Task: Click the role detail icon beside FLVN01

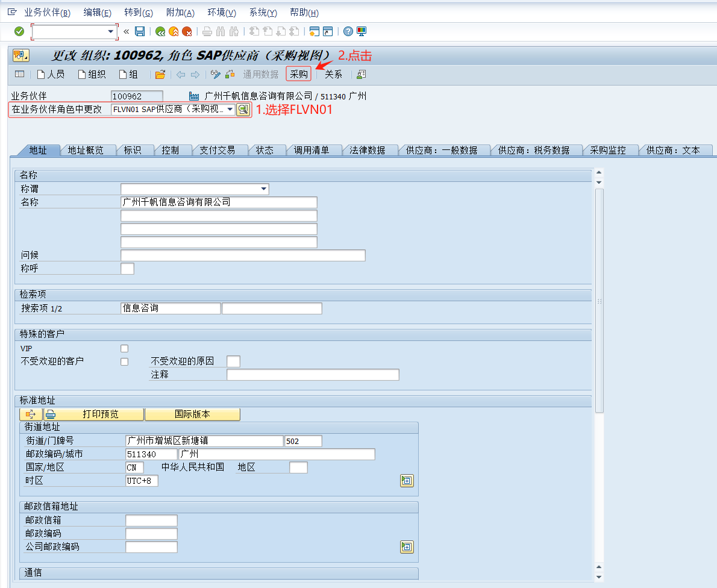Action: 243,110
